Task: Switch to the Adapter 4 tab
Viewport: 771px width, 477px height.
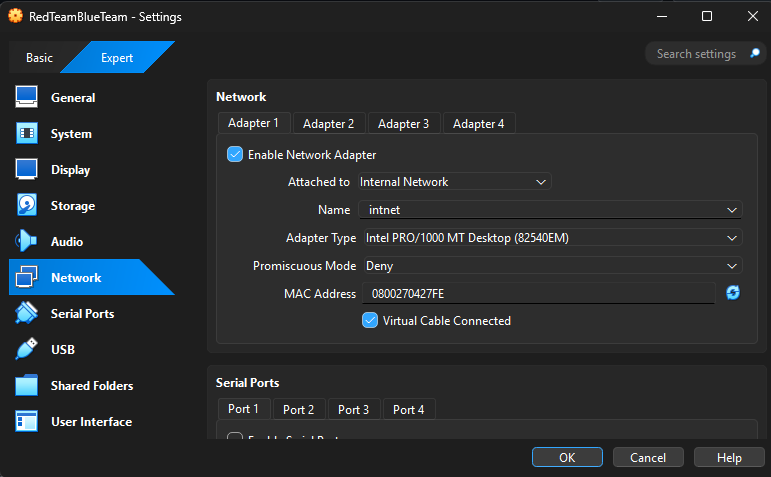Action: pyautogui.click(x=478, y=123)
